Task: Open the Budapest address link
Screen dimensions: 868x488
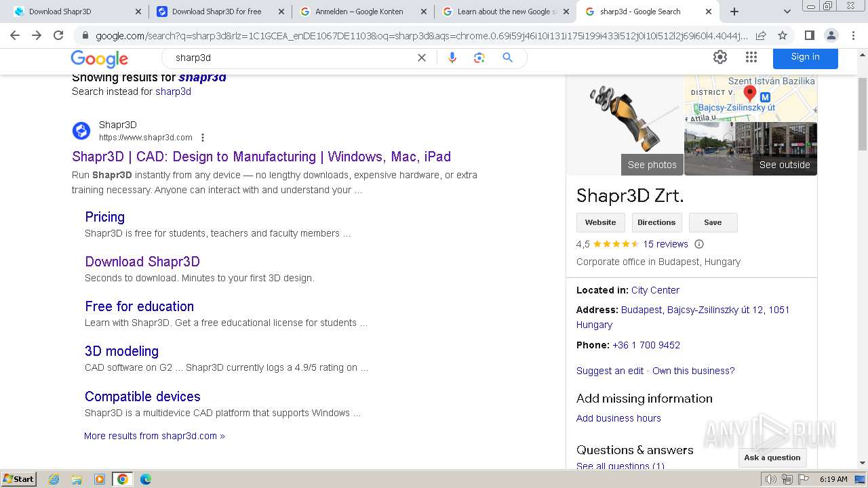Action: point(683,317)
